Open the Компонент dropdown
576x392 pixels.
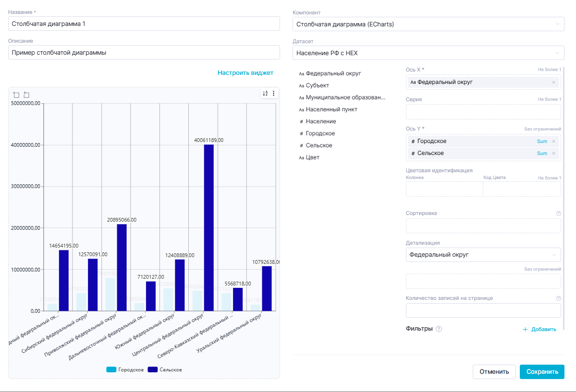[428, 24]
